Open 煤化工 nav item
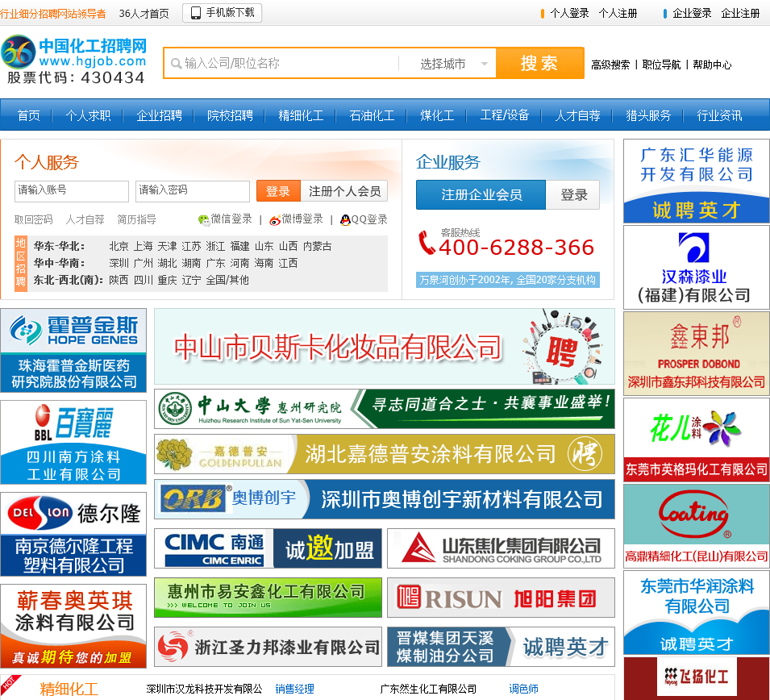The image size is (770, 700). point(437,115)
